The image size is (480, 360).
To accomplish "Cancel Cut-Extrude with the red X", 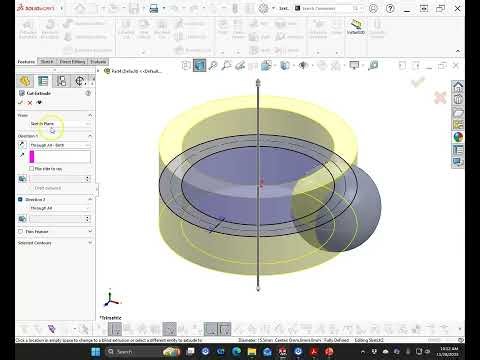I will point(30,103).
